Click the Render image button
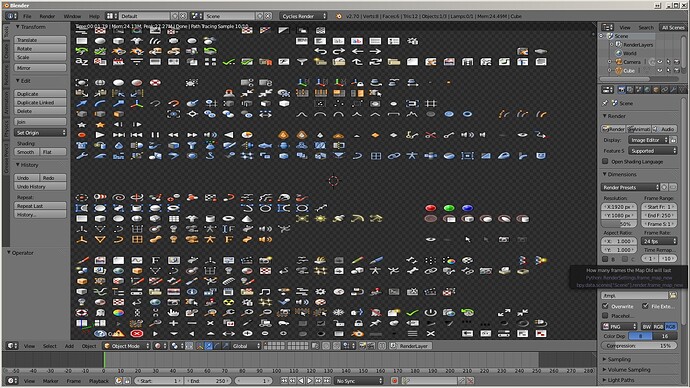Viewport: 690px width, 388px height. pos(613,129)
